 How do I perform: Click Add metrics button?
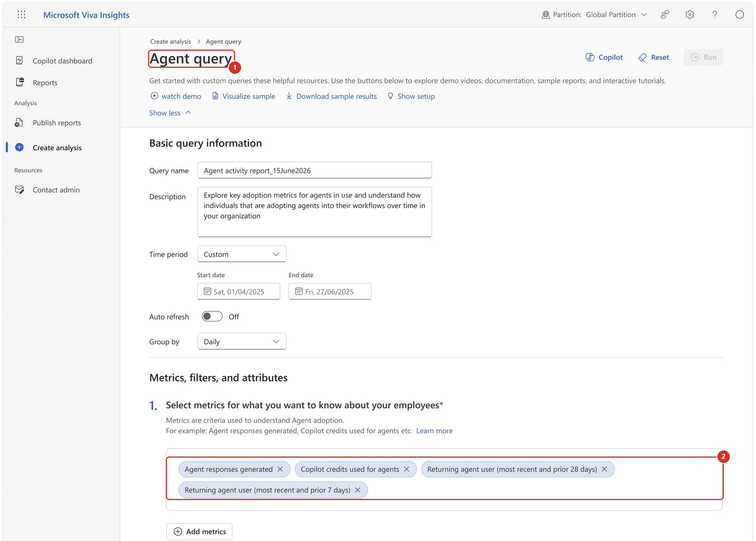click(200, 532)
